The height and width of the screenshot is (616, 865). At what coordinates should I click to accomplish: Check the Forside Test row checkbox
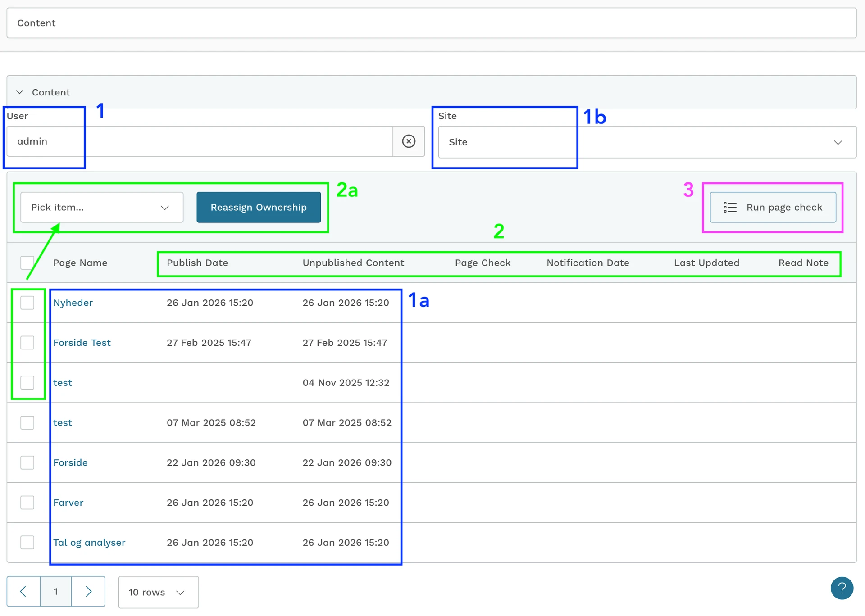(27, 343)
